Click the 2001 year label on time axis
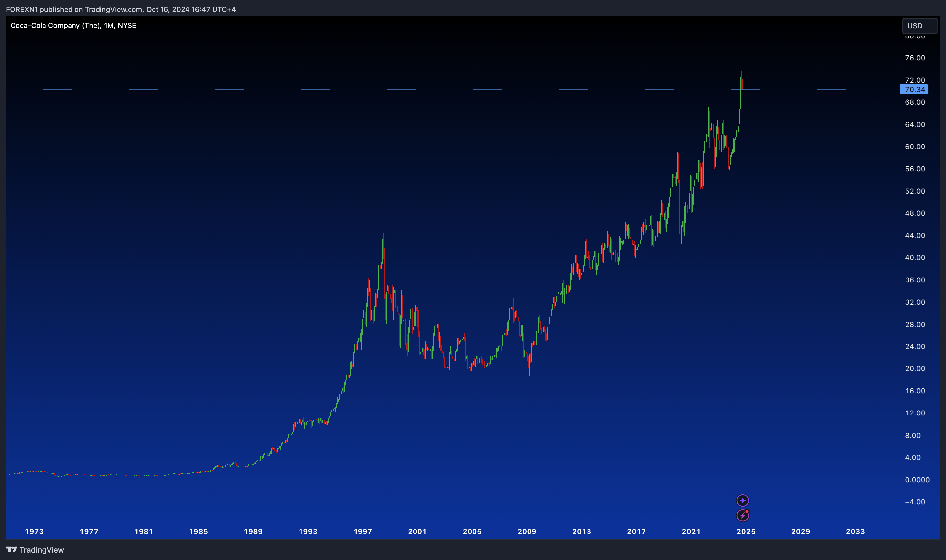The width and height of the screenshot is (946, 560). [417, 531]
